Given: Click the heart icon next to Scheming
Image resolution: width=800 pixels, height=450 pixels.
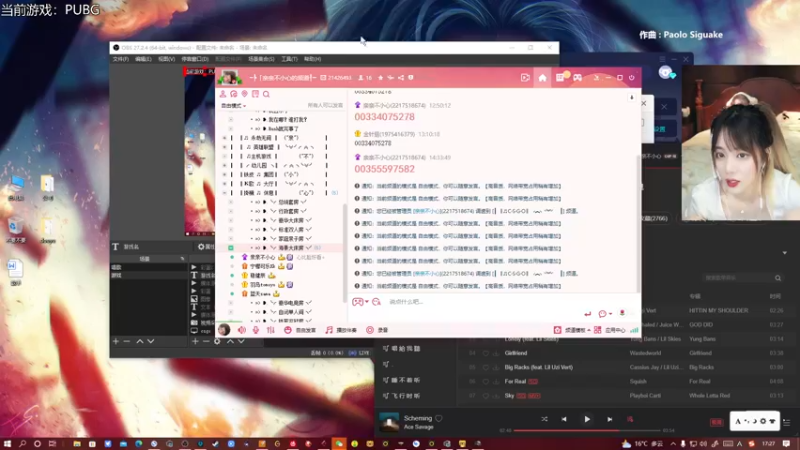Looking at the screenshot, I should [x=439, y=418].
